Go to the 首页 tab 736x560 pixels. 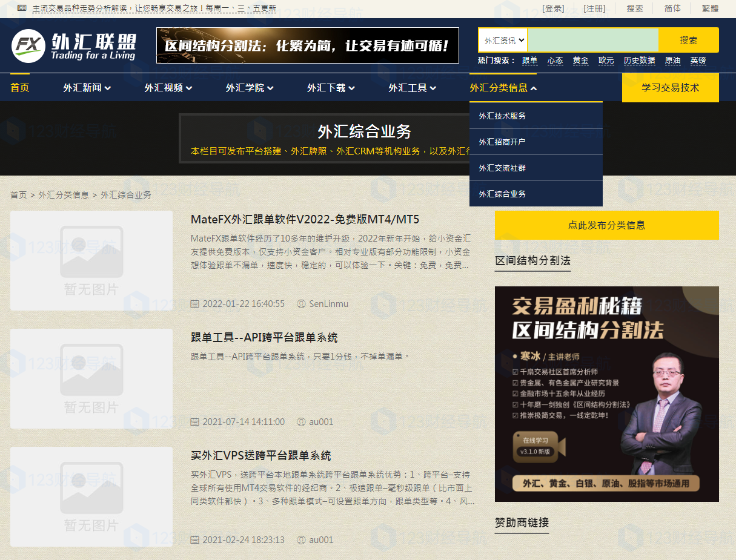point(20,88)
